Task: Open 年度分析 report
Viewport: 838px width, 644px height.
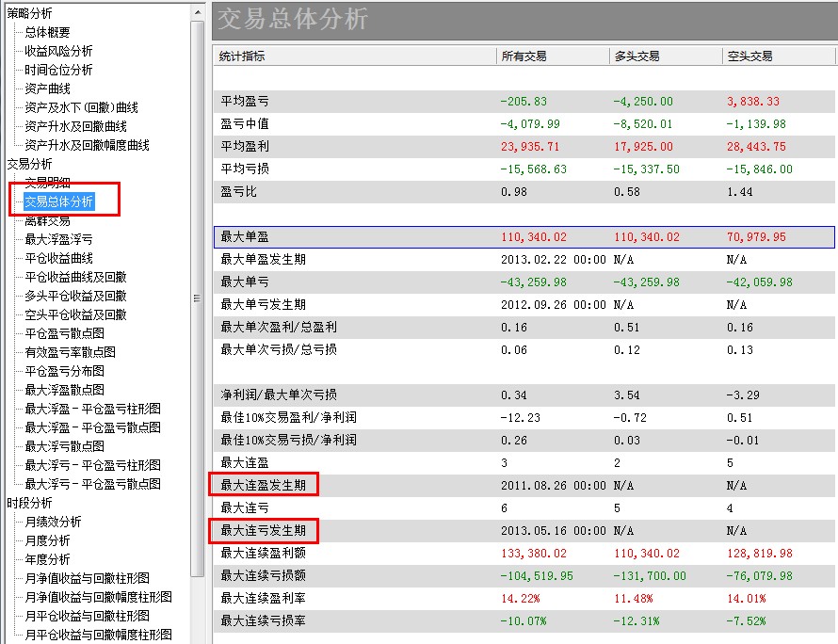Action: point(48,559)
